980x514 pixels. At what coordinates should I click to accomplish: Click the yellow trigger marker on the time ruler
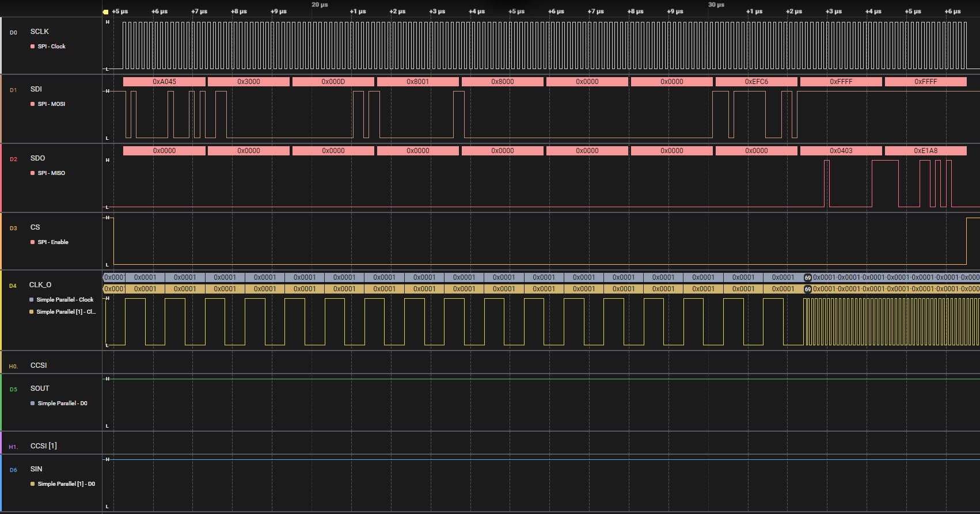tap(105, 12)
